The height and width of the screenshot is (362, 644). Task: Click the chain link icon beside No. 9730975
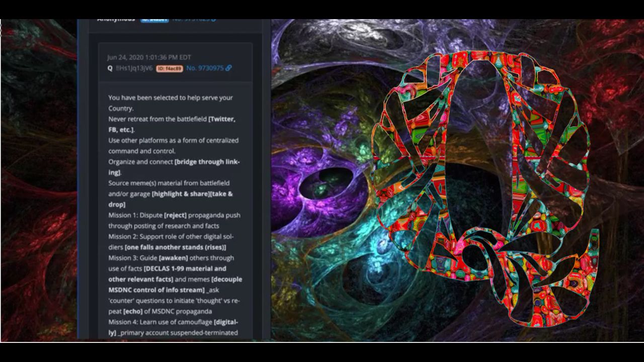coord(228,68)
